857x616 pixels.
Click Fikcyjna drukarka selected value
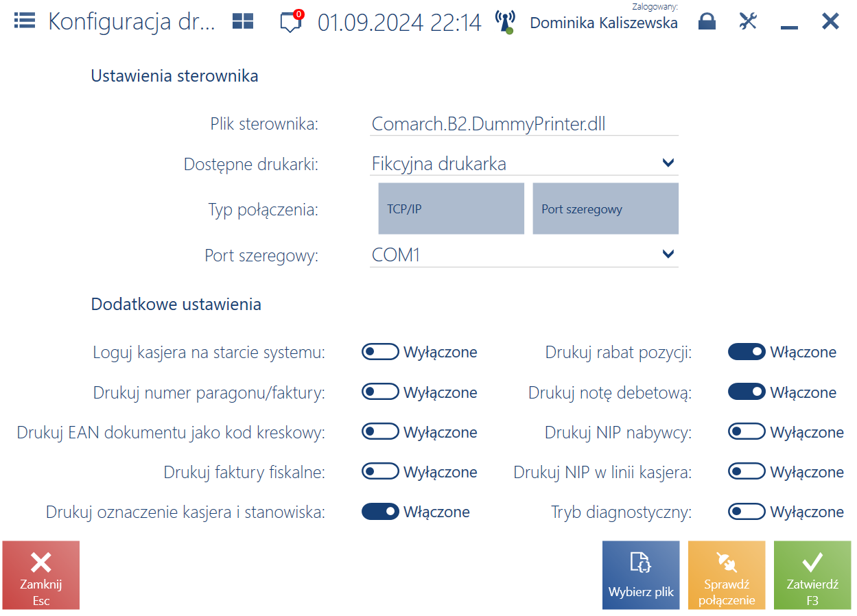coord(439,164)
